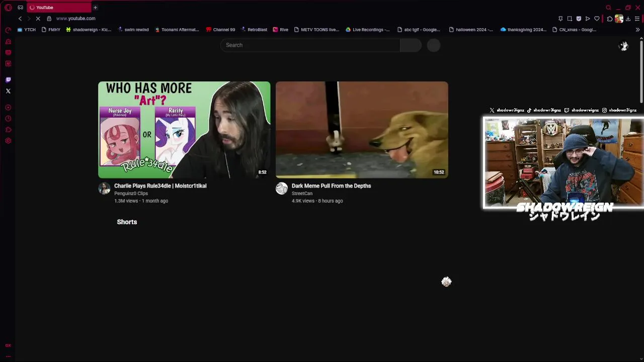Select the YouTube browser tab

coord(59,8)
